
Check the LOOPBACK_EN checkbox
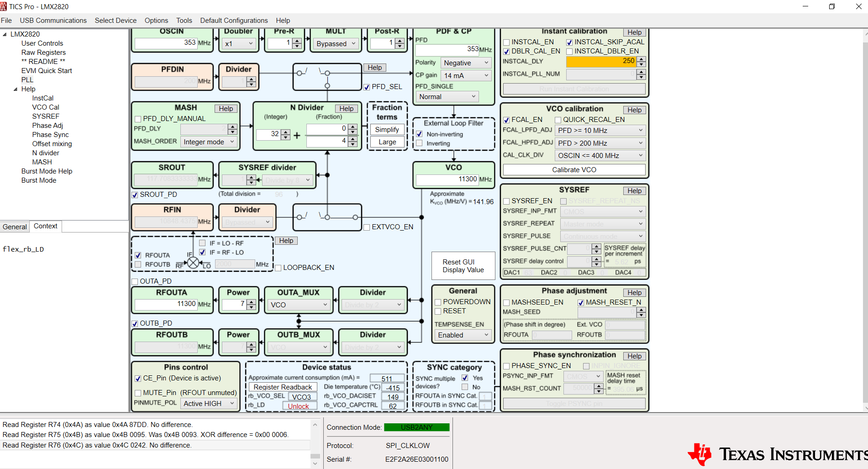[278, 268]
